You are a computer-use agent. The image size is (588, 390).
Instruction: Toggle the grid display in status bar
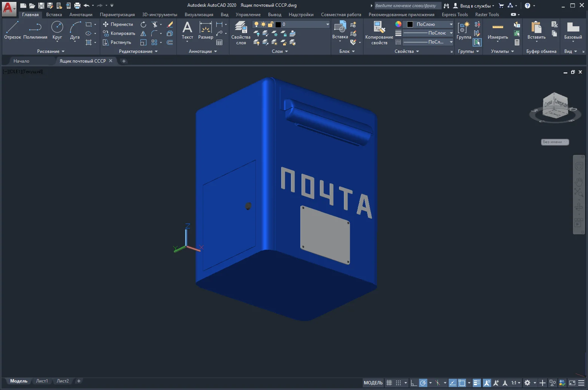pos(389,383)
